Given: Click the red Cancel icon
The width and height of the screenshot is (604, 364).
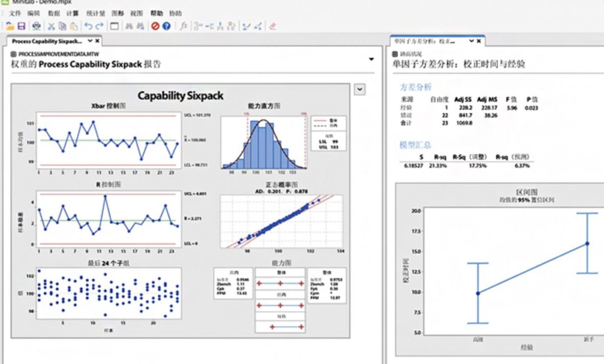Looking at the screenshot, I should tap(155, 26).
